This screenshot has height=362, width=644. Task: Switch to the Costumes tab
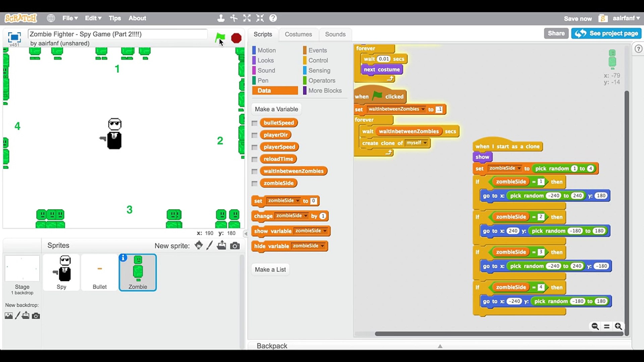tap(298, 34)
